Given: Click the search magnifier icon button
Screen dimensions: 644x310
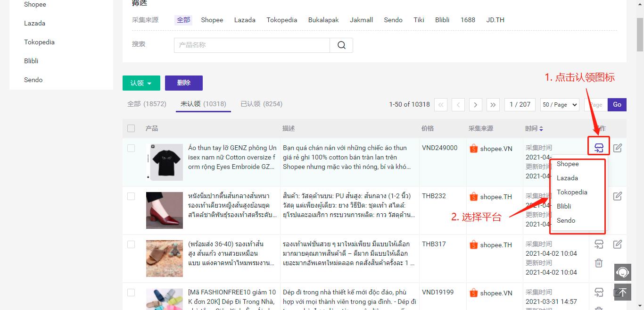Looking at the screenshot, I should pyautogui.click(x=341, y=45).
